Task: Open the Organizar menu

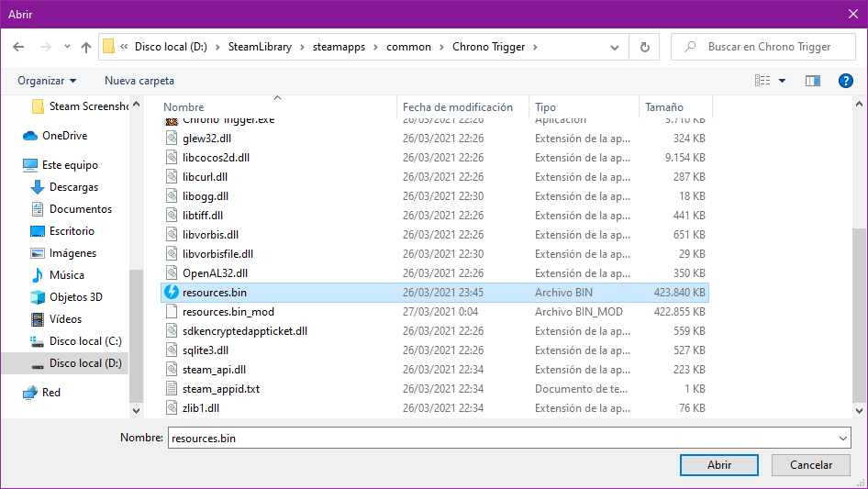Action: click(x=47, y=81)
